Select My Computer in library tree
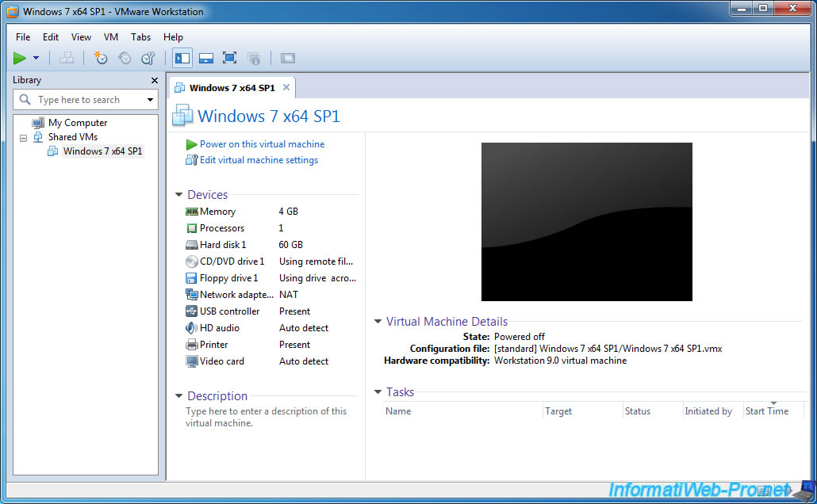Viewport: 817px width, 504px height. click(x=78, y=123)
